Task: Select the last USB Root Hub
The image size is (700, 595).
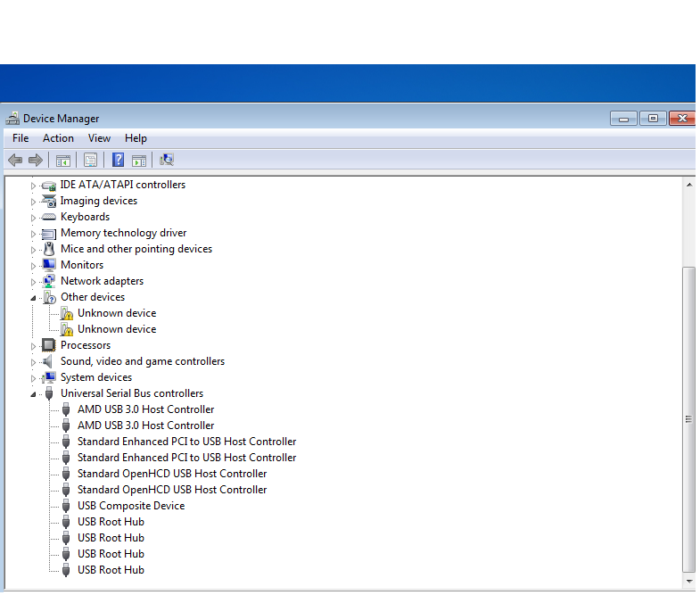Action: [x=111, y=570]
